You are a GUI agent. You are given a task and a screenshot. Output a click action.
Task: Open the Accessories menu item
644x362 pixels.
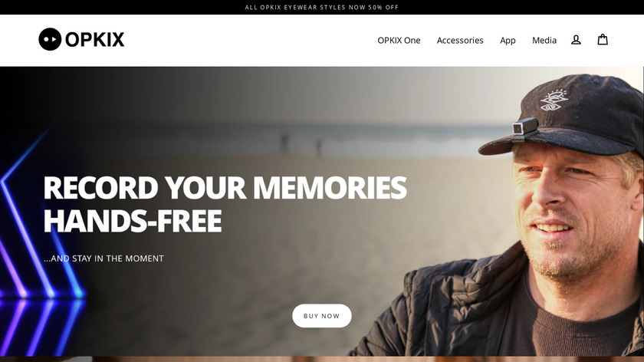pos(460,41)
